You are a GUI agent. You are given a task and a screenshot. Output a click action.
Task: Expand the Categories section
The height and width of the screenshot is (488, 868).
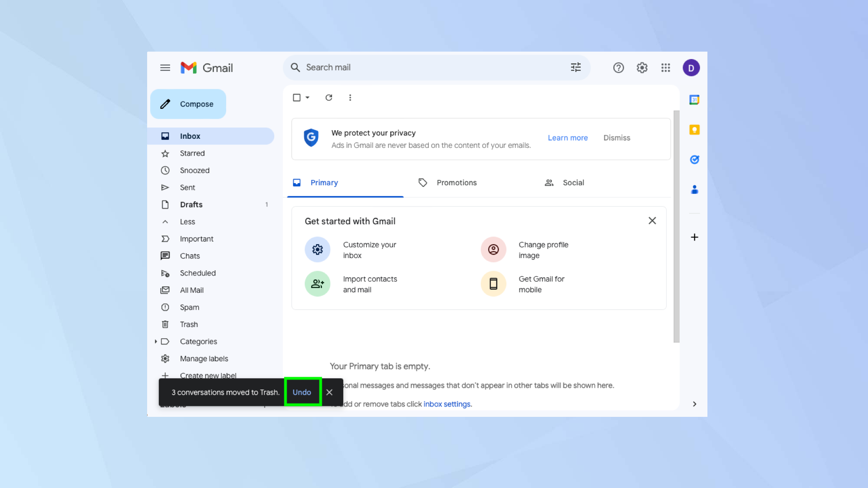[x=156, y=341]
